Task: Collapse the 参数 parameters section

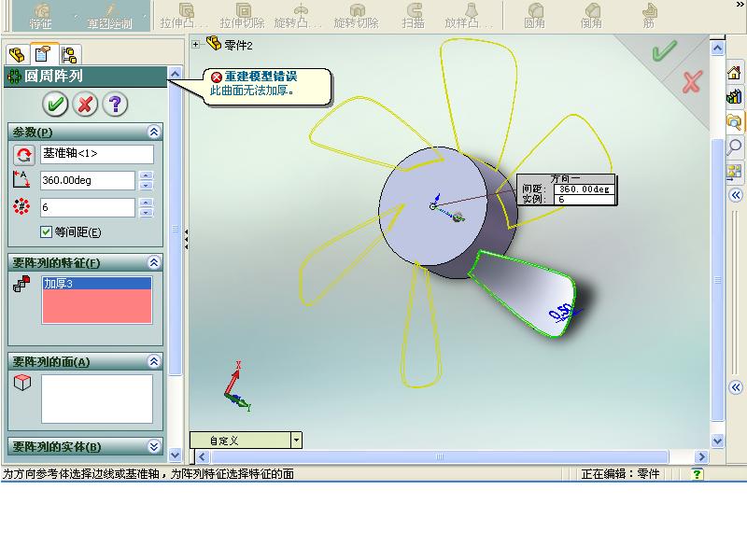Action: click(155, 133)
